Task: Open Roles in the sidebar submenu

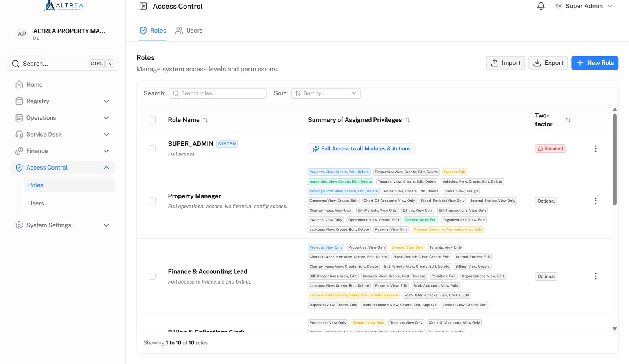Action: tap(69, 185)
